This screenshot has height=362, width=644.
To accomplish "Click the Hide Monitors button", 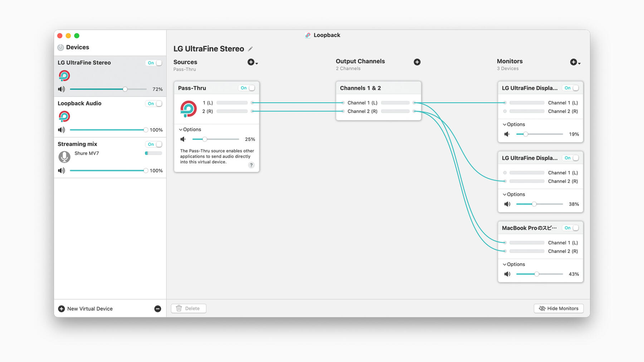I will tap(558, 308).
